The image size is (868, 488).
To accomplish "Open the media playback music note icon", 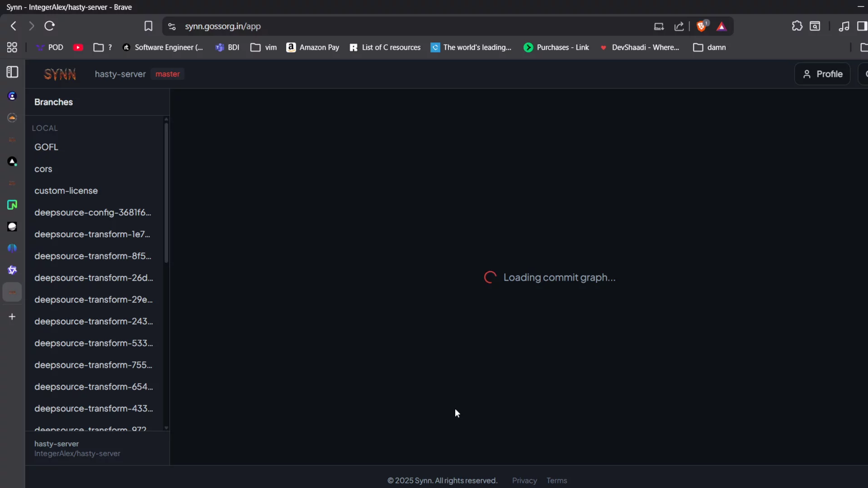I will (844, 26).
